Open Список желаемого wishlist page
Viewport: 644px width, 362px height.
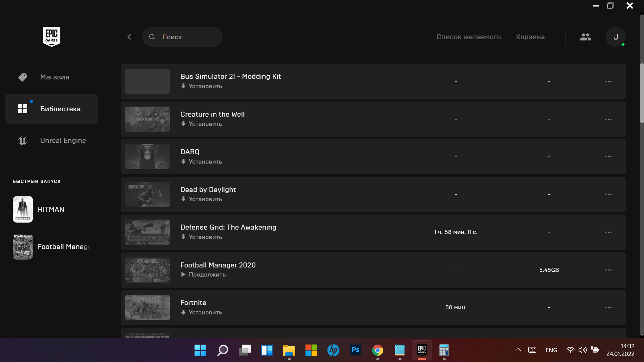(468, 37)
